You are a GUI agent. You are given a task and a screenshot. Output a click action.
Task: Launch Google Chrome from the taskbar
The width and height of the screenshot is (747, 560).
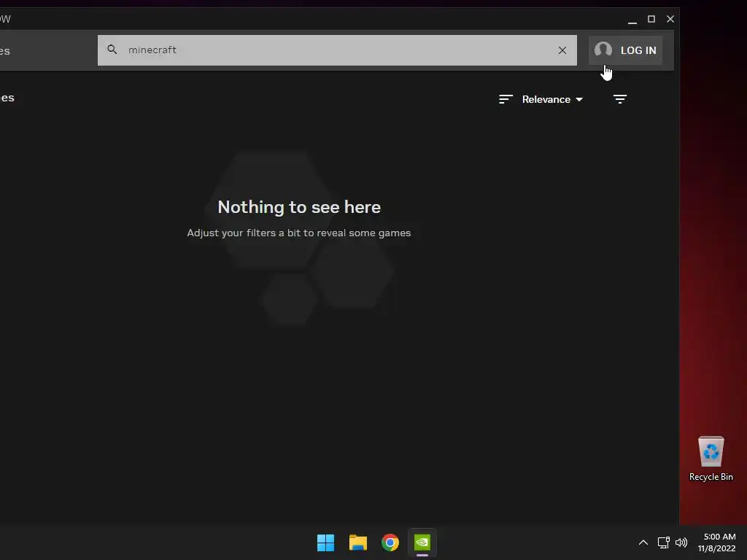point(390,542)
